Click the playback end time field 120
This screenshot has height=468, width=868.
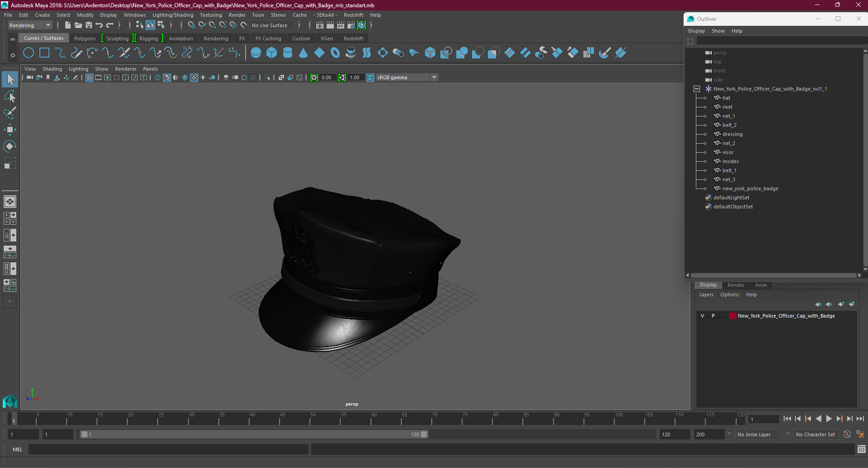point(675,434)
